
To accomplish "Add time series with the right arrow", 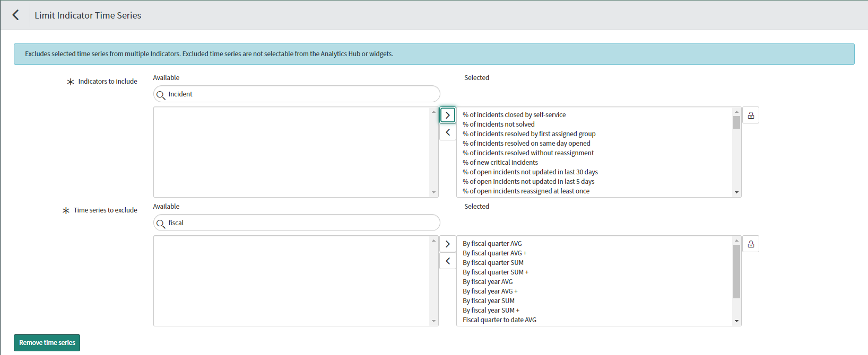I will tap(448, 244).
